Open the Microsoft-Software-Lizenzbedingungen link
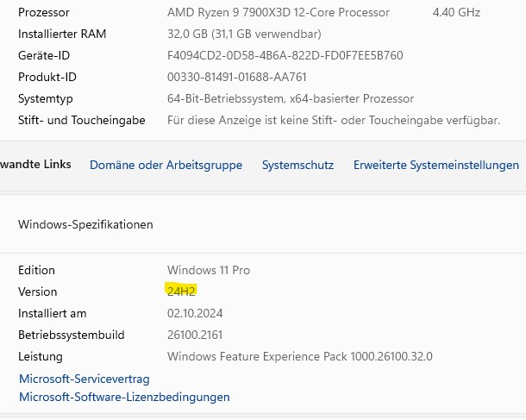 [x=124, y=398]
